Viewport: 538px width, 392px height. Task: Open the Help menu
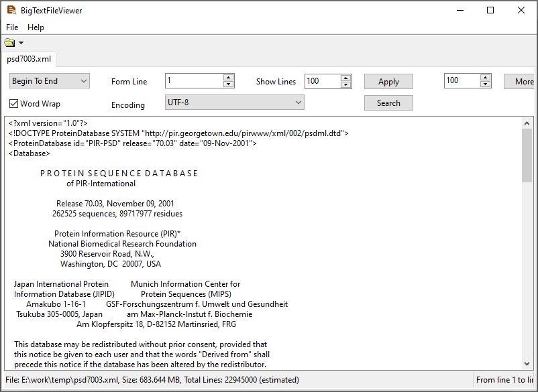point(36,27)
